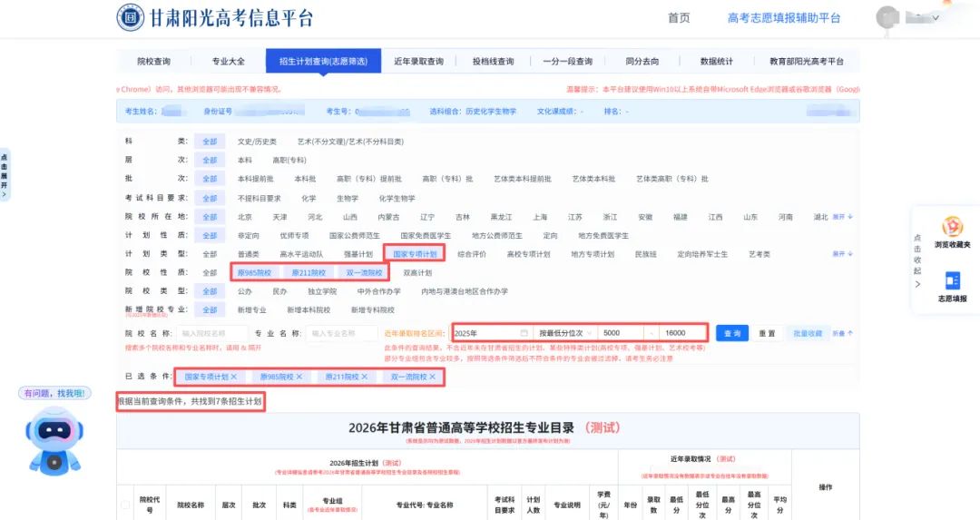The width and height of the screenshot is (980, 520).
Task: Choose 新增本科院校 under 新增院校专业
Action: point(309,310)
